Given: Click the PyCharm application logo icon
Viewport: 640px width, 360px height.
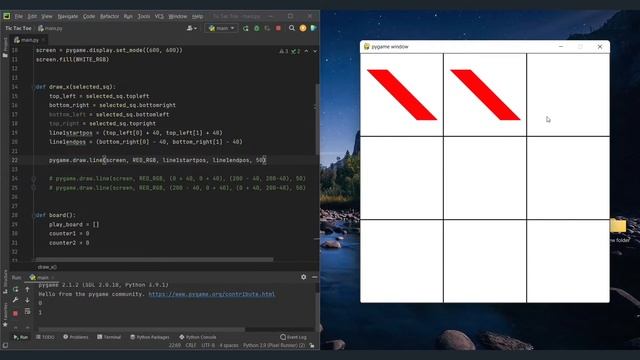Looking at the screenshot, I should pos(7,16).
